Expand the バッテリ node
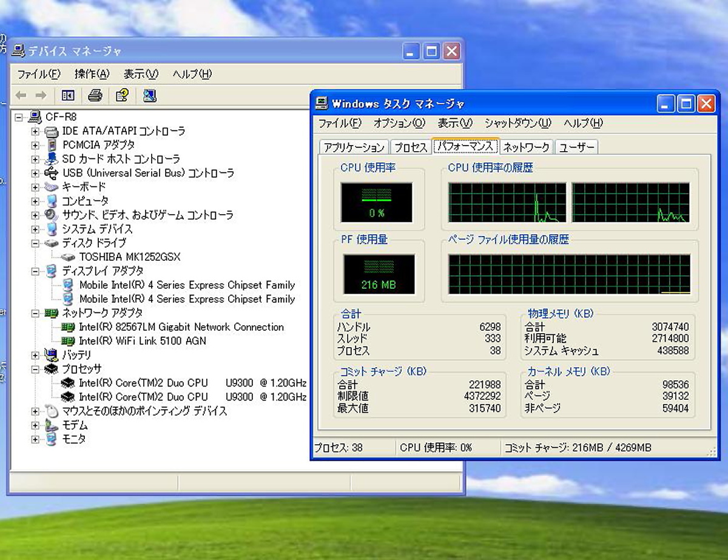Image resolution: width=728 pixels, height=560 pixels. coord(35,355)
